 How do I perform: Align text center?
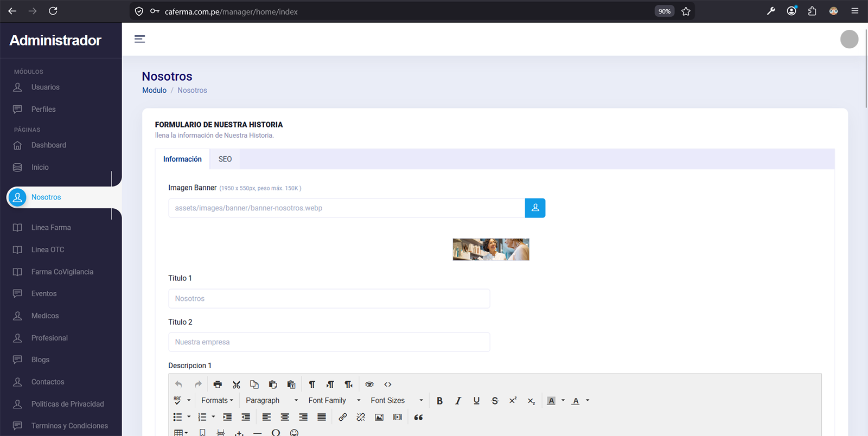285,417
